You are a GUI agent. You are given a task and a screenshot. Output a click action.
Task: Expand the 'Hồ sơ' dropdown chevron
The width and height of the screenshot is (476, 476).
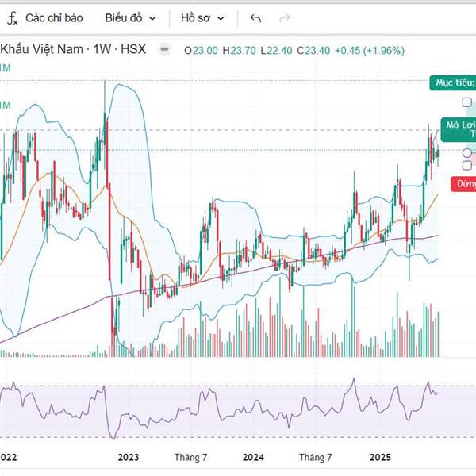pyautogui.click(x=221, y=18)
